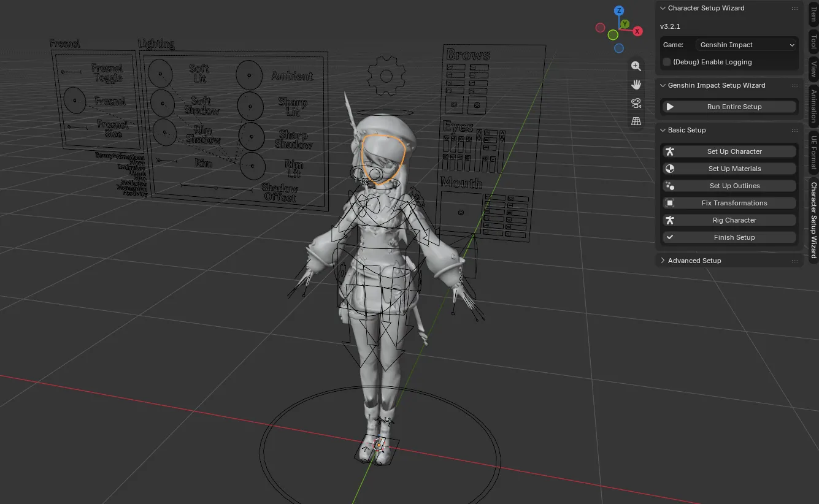The height and width of the screenshot is (504, 819).
Task: Select the Character Setup Wizard sidebar tab
Action: coord(813,220)
